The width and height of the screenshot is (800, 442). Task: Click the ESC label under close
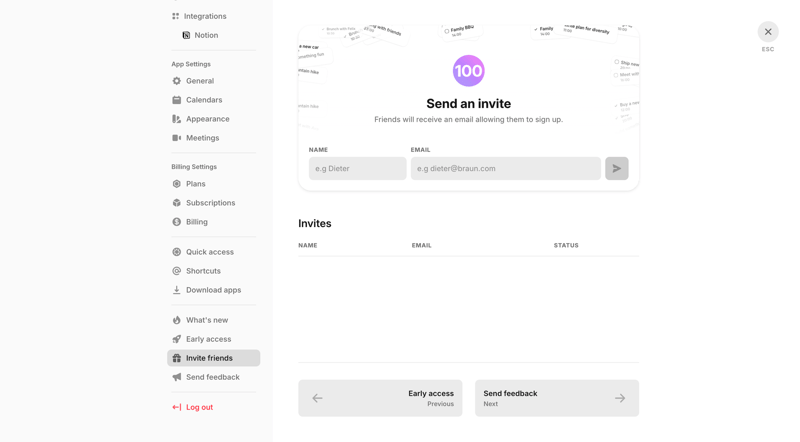[x=768, y=50]
